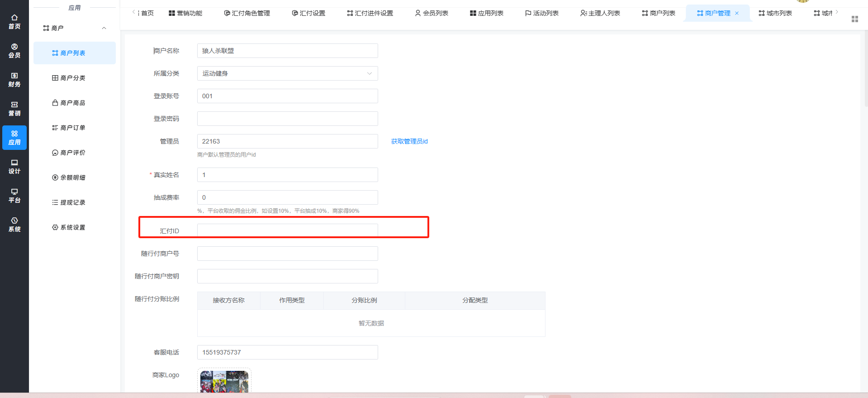Switch to the 会员列表 tab
The image size is (868, 398).
click(x=432, y=13)
